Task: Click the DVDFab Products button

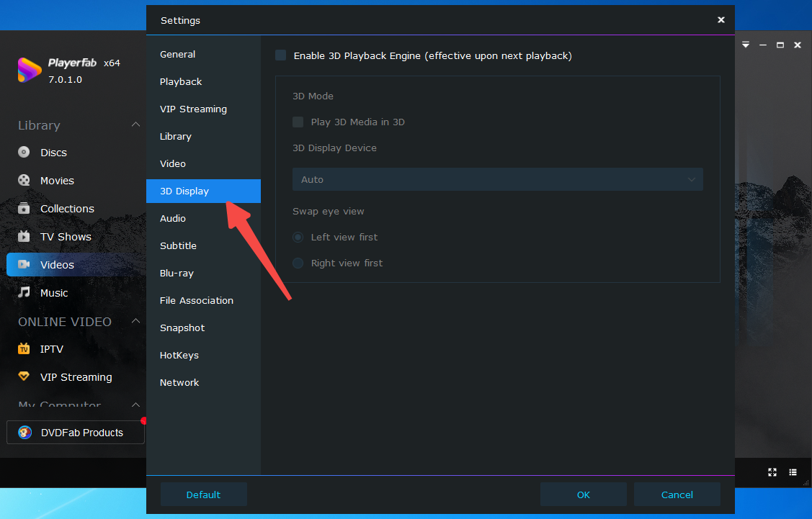Action: [76, 432]
